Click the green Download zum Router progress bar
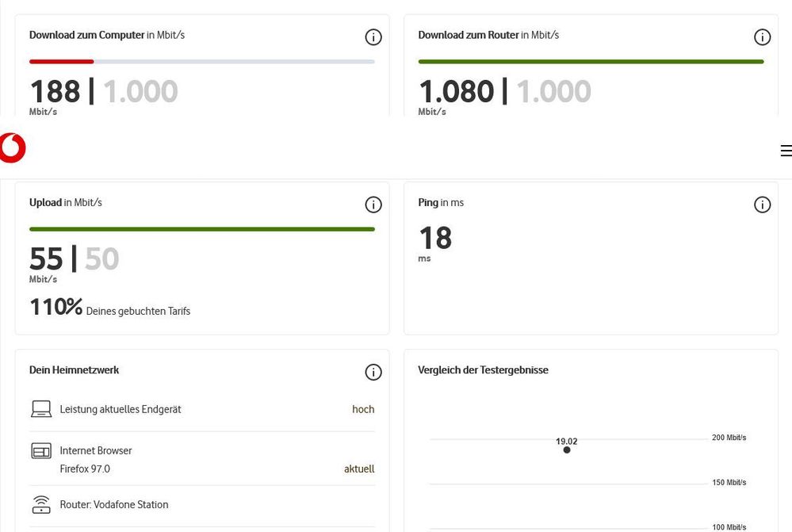This screenshot has width=792, height=532. tap(591, 61)
